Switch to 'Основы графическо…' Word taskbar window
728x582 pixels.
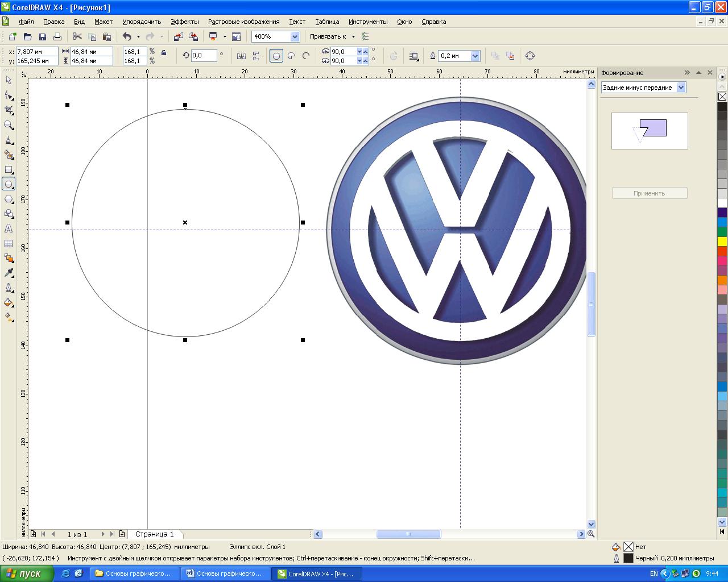[x=226, y=573]
